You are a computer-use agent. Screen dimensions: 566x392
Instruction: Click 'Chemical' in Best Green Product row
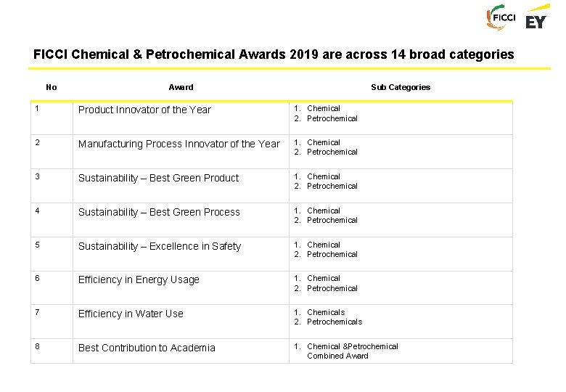pyautogui.click(x=324, y=176)
